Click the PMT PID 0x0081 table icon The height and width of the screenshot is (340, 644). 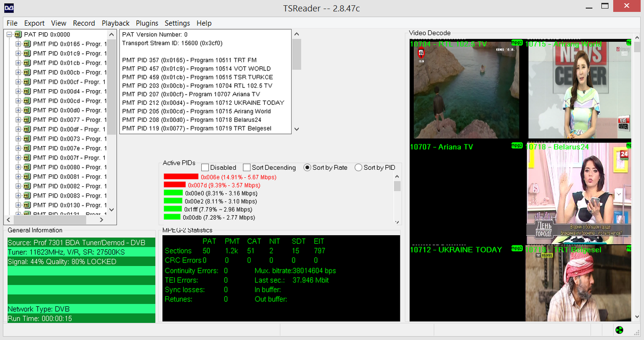pos(27,177)
